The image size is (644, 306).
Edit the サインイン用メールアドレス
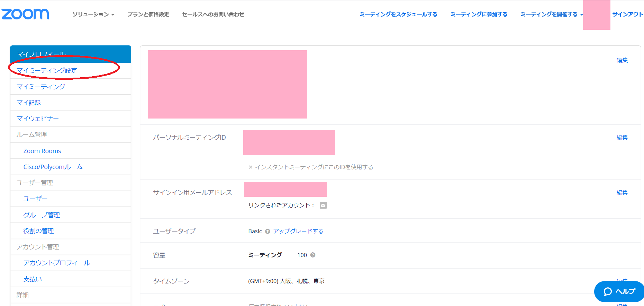tap(622, 193)
